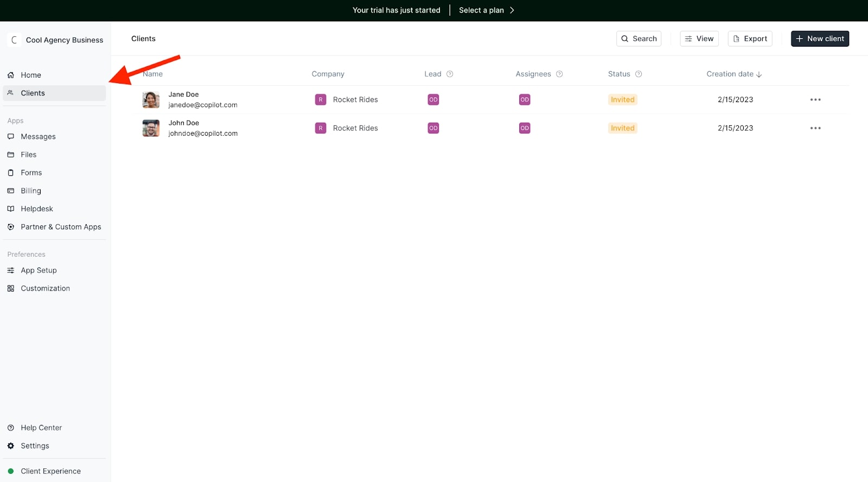Open Messages in the sidebar

tap(38, 137)
